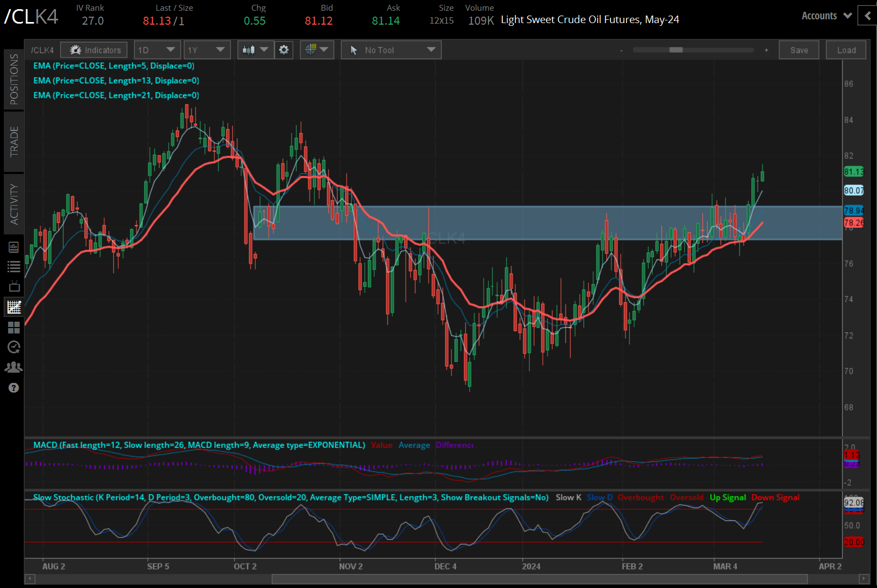Open the 1D timeframe dropdown
Image resolution: width=877 pixels, height=588 pixels.
click(157, 49)
